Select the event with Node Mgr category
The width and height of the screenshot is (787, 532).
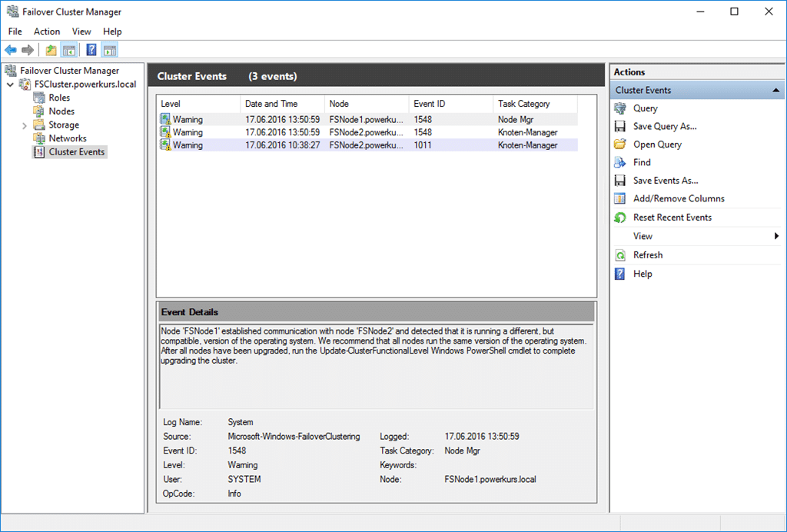[367, 119]
